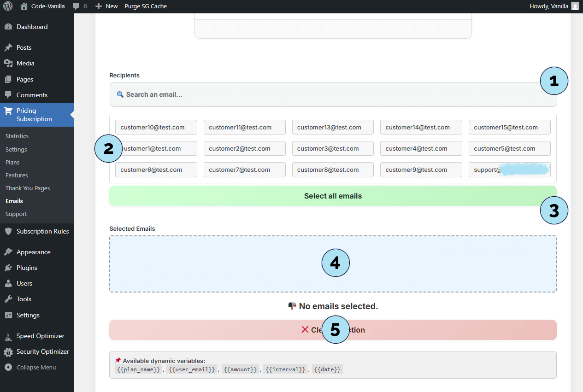Screen dimensions: 583x392
Task: Click Purge SG Cache in admin bar
Action: [x=146, y=6]
